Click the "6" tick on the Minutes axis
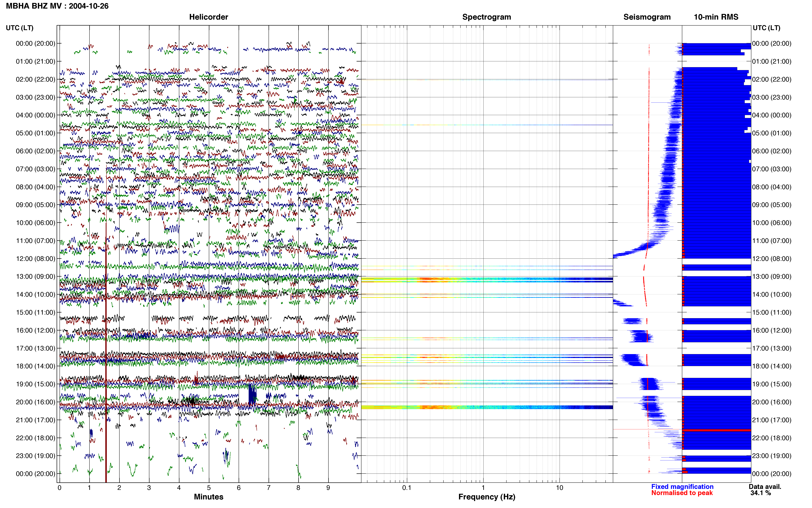The width and height of the screenshot is (812, 508). pyautogui.click(x=239, y=487)
